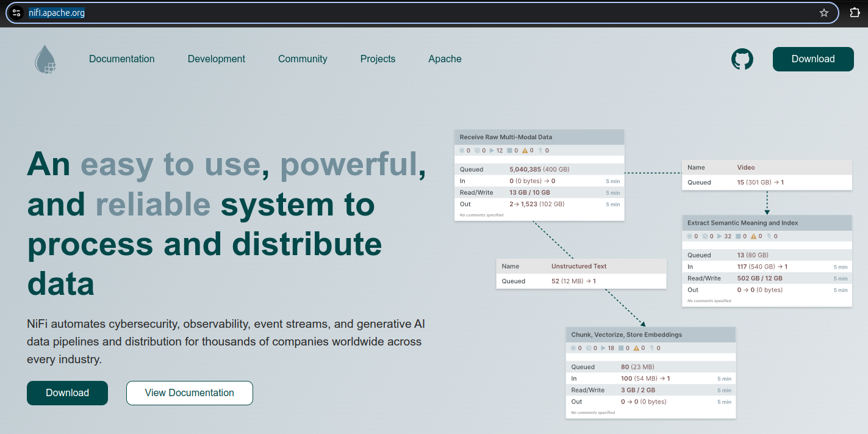This screenshot has height=434, width=868.
Task: Click the Download button in the header
Action: click(x=813, y=59)
